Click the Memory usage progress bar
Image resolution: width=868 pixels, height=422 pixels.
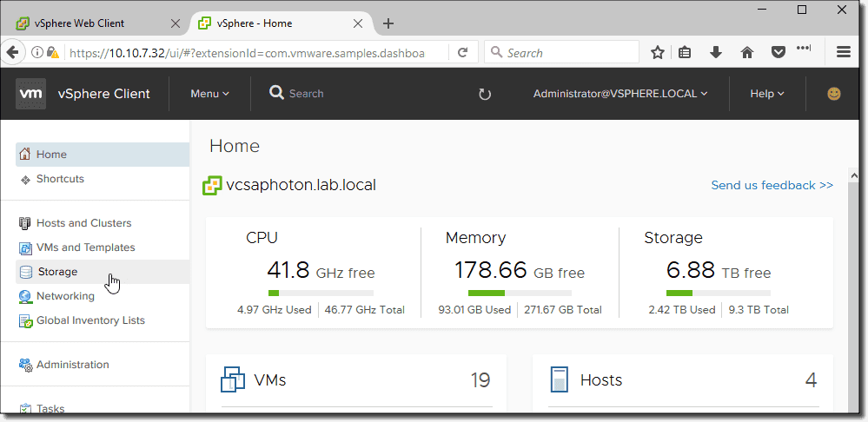(520, 293)
